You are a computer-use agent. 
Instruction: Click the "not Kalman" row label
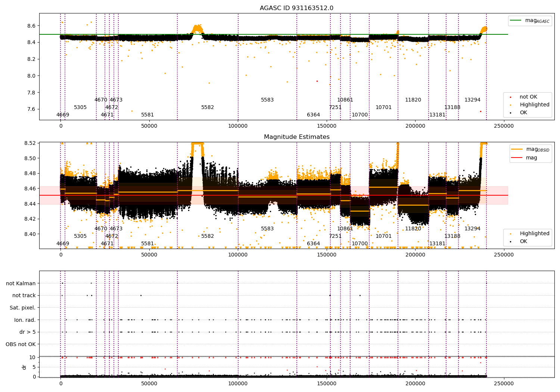[21, 283]
